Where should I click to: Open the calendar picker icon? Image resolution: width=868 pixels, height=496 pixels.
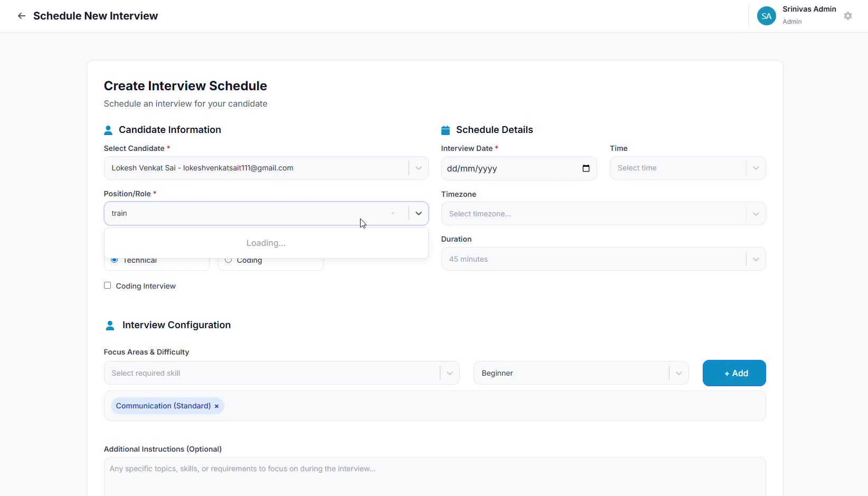coord(586,168)
